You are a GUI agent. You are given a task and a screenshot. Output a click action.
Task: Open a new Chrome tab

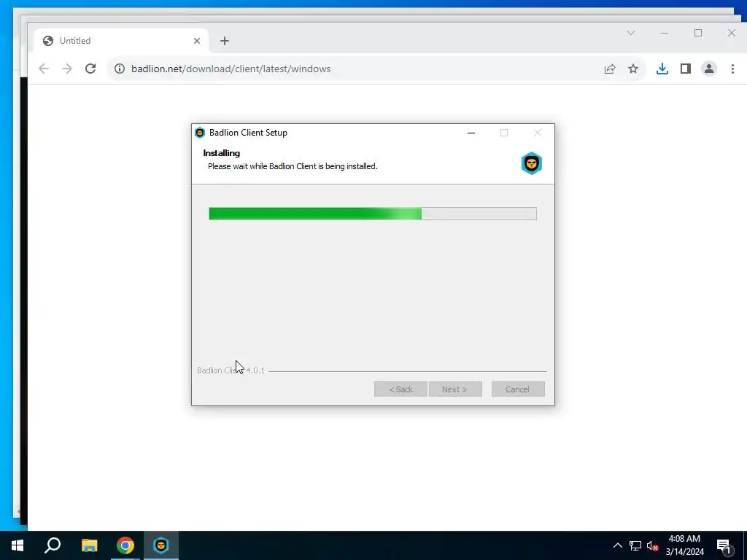click(225, 41)
